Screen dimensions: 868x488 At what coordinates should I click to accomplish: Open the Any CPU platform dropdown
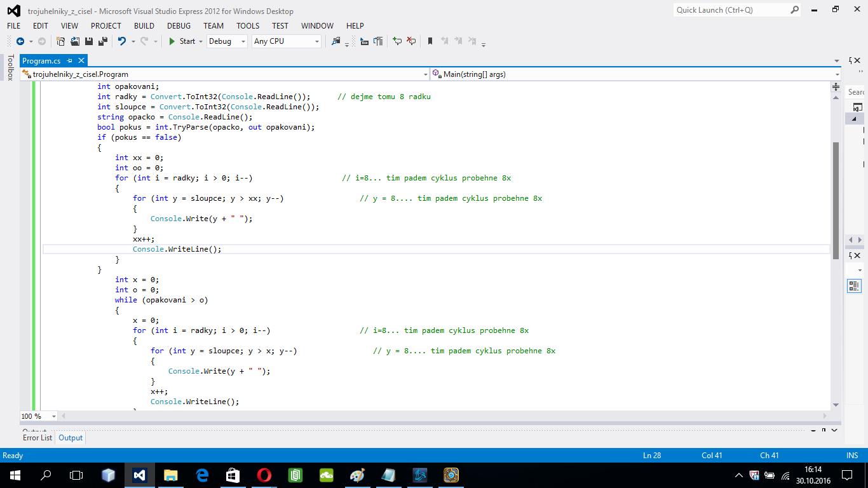287,41
